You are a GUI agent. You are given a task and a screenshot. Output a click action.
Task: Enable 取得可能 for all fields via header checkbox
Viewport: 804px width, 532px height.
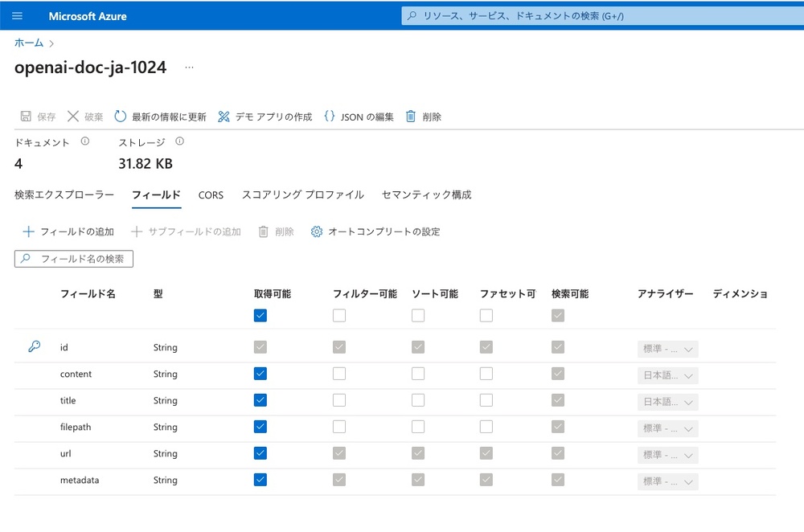point(260,316)
